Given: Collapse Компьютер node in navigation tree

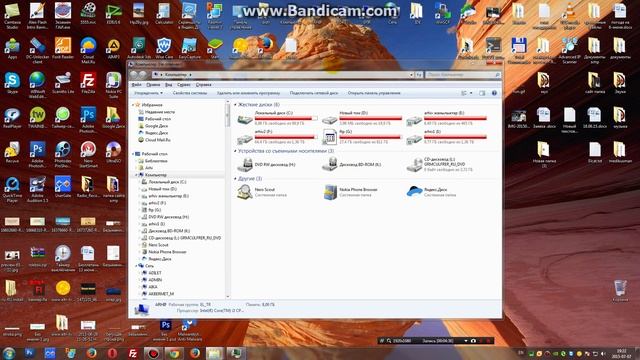Looking at the screenshot, I should point(136,175).
